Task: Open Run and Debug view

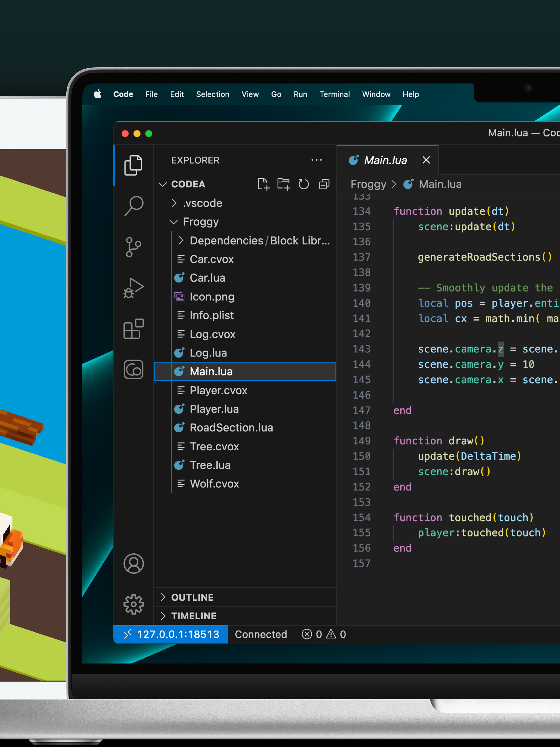Action: (134, 288)
